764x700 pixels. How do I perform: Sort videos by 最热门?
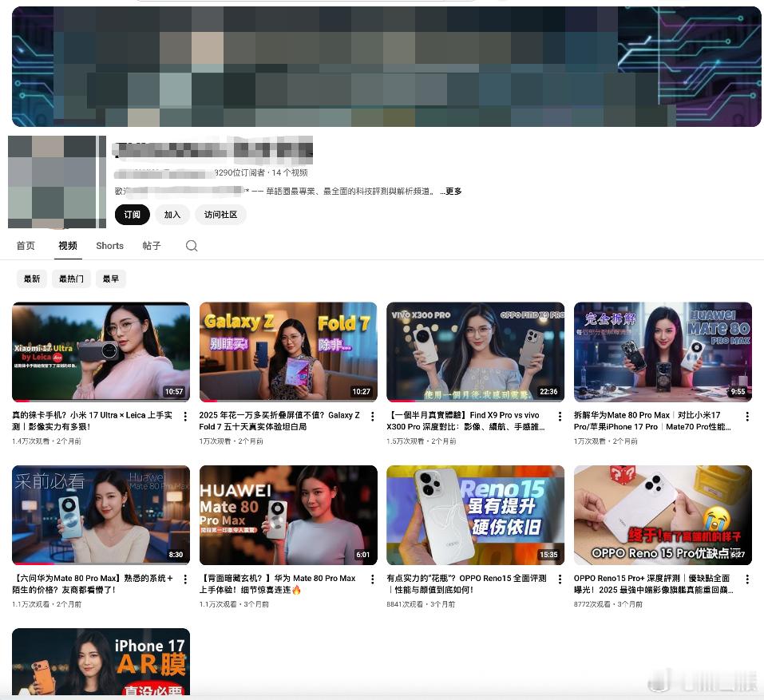tap(71, 279)
